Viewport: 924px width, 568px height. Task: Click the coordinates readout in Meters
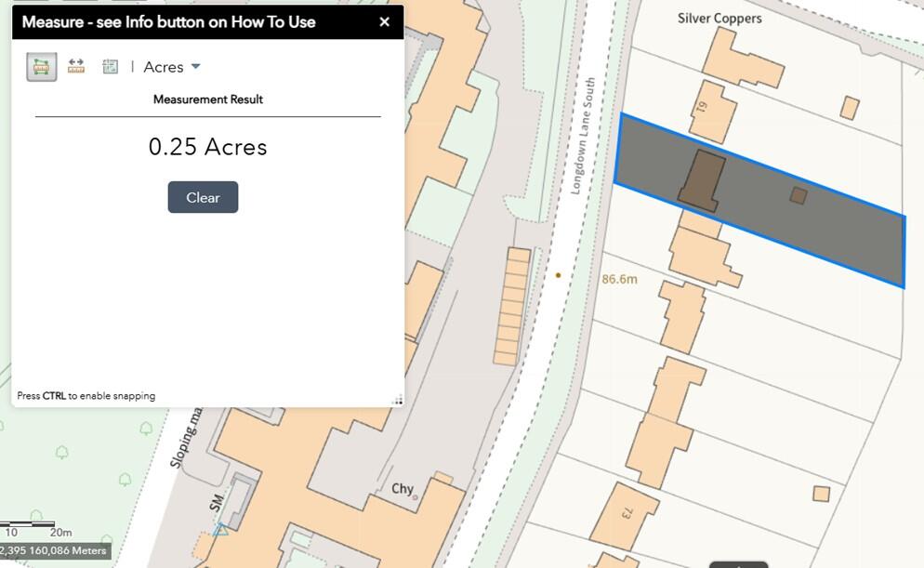[54, 550]
